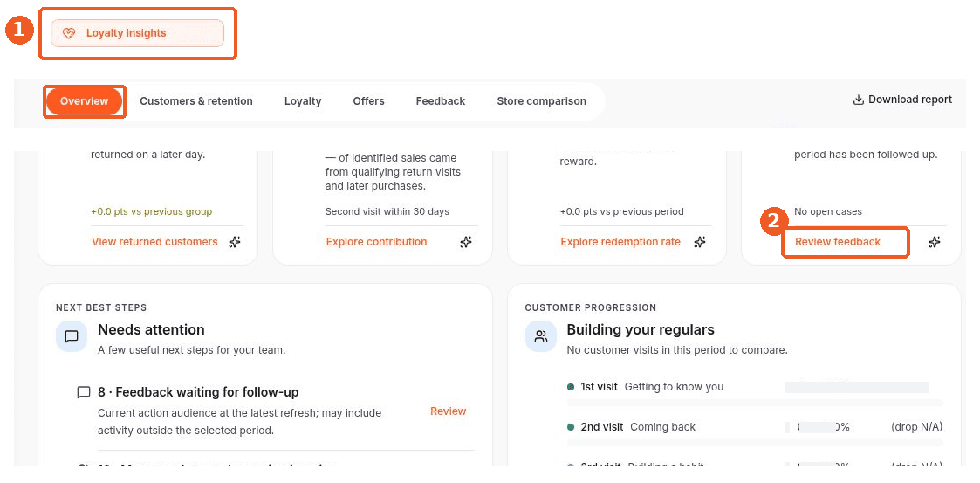The width and height of the screenshot is (980, 483).
Task: Click the 'CUSTOMER PROGRESSION' label
Action: 591,307
